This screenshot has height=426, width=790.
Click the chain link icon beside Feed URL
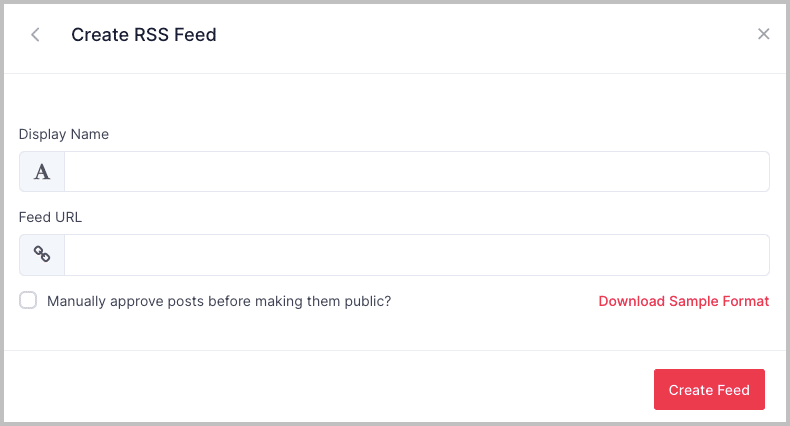tap(42, 255)
